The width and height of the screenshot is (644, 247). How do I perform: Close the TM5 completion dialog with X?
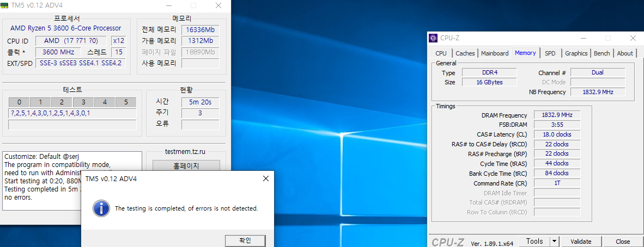coord(266,178)
